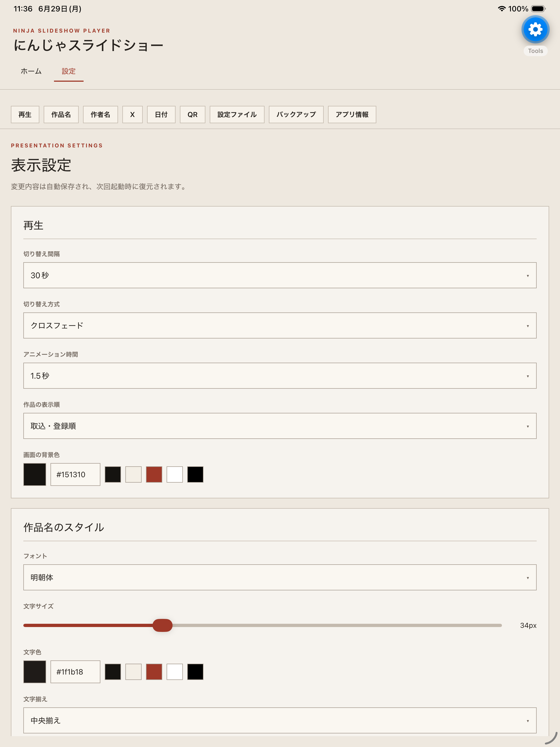
Task: Open the 設定ファイル section
Action: 237,115
